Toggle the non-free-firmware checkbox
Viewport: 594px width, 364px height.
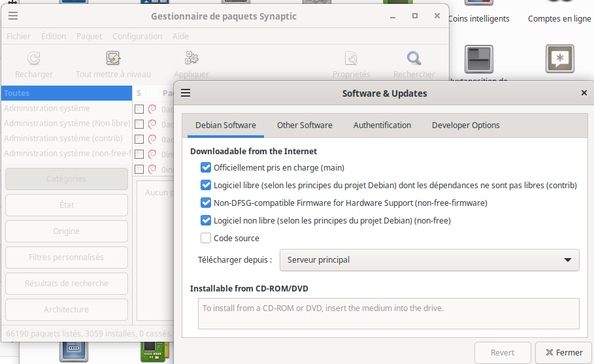206,203
